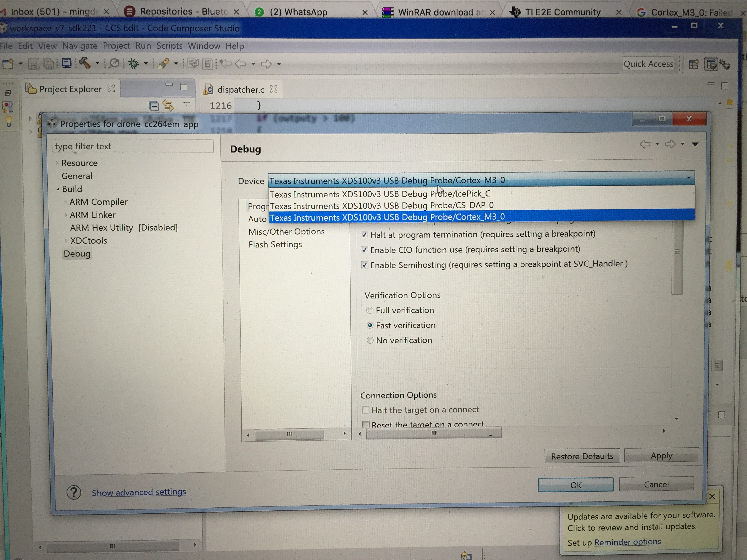Screen dimensions: 747x560
Task: Expand the XDCtools node
Action: tap(66, 241)
